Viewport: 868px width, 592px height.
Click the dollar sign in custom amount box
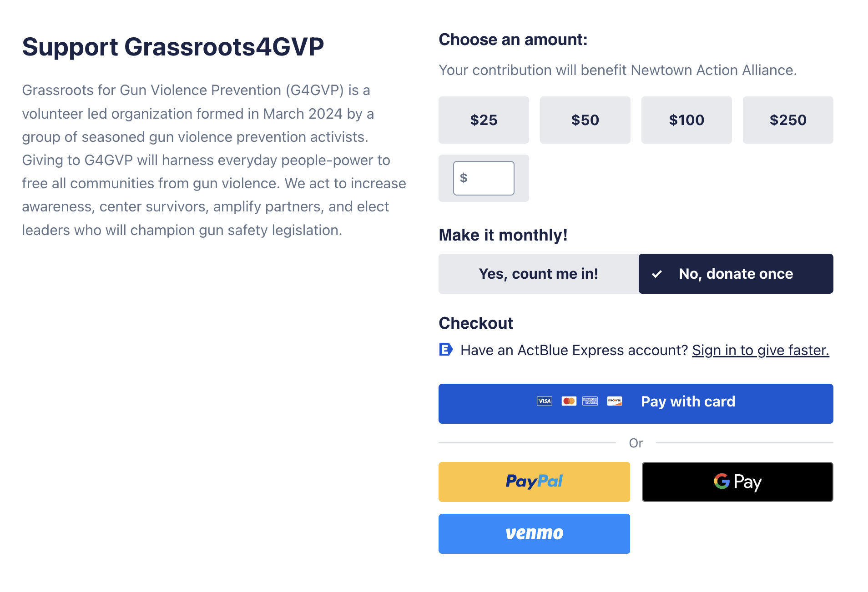(x=464, y=178)
